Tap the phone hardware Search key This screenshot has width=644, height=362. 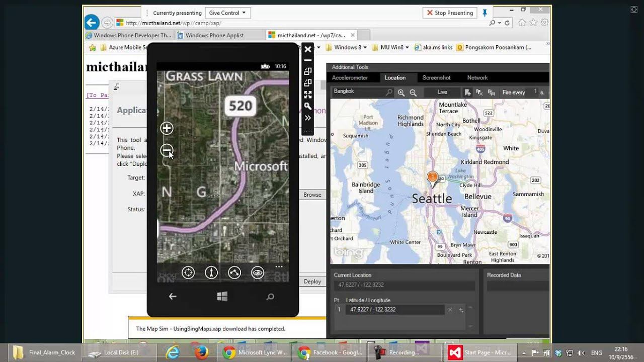click(x=270, y=297)
